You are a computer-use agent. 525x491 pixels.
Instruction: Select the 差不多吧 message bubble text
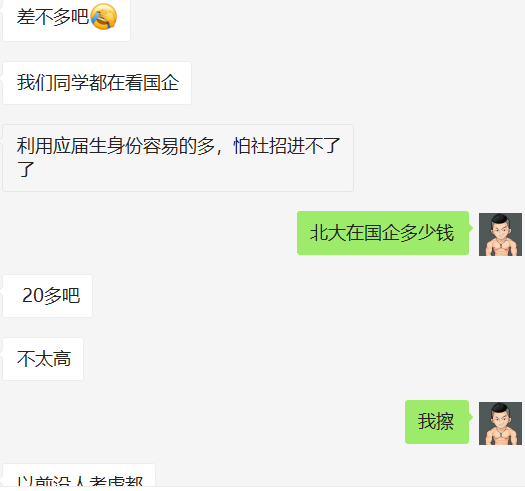tap(53, 17)
